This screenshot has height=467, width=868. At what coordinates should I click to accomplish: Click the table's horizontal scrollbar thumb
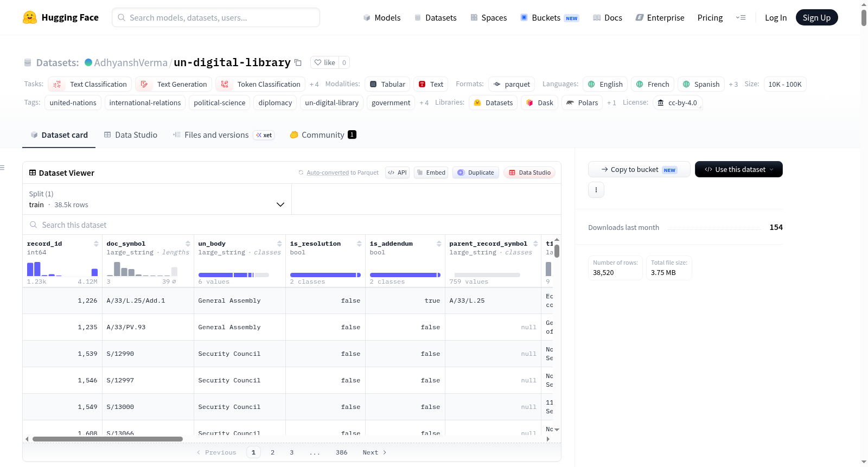click(x=107, y=439)
